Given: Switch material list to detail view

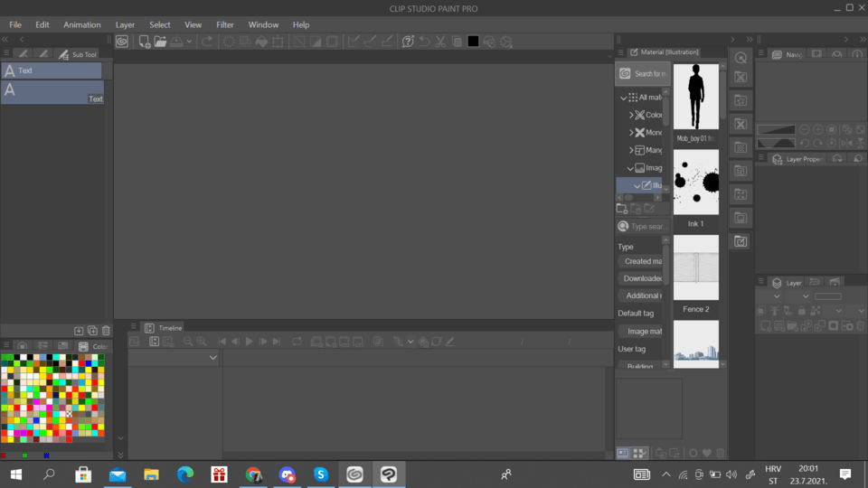Looking at the screenshot, I should click(623, 453).
